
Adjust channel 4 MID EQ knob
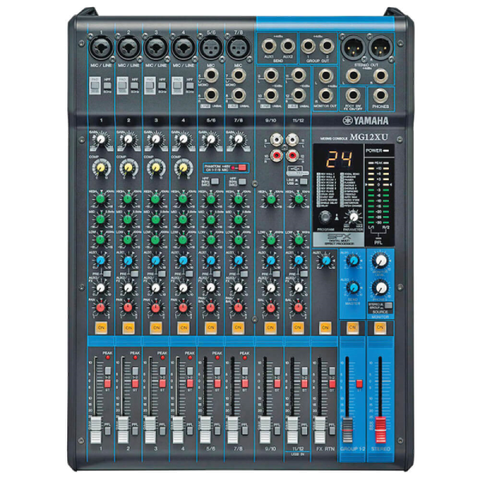[183, 219]
